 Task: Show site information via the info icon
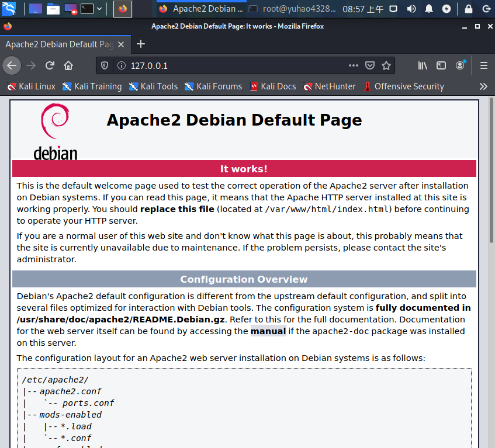point(122,65)
